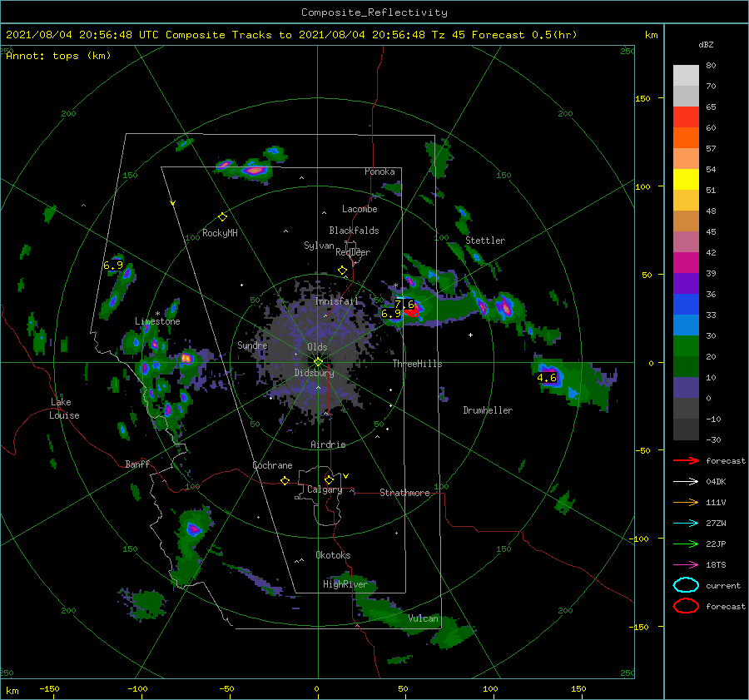This screenshot has height=700, width=749.
Task: Select the Didsbury label
Action: tap(314, 373)
